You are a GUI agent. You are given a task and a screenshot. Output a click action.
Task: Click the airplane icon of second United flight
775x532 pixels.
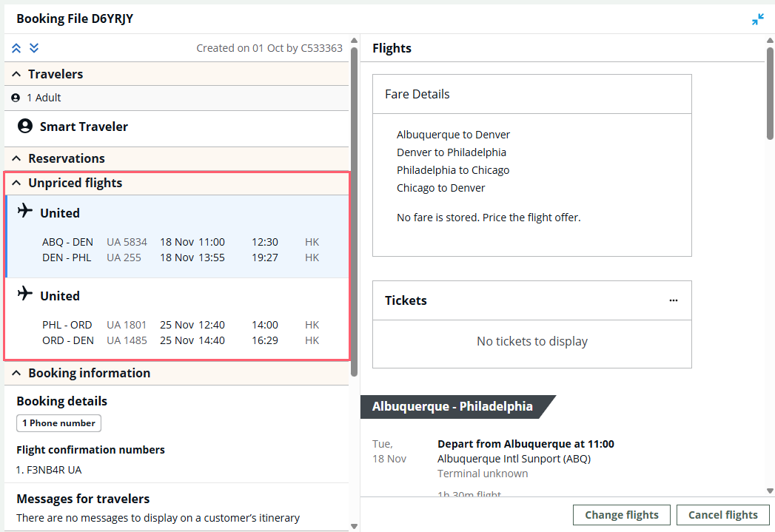(x=25, y=294)
